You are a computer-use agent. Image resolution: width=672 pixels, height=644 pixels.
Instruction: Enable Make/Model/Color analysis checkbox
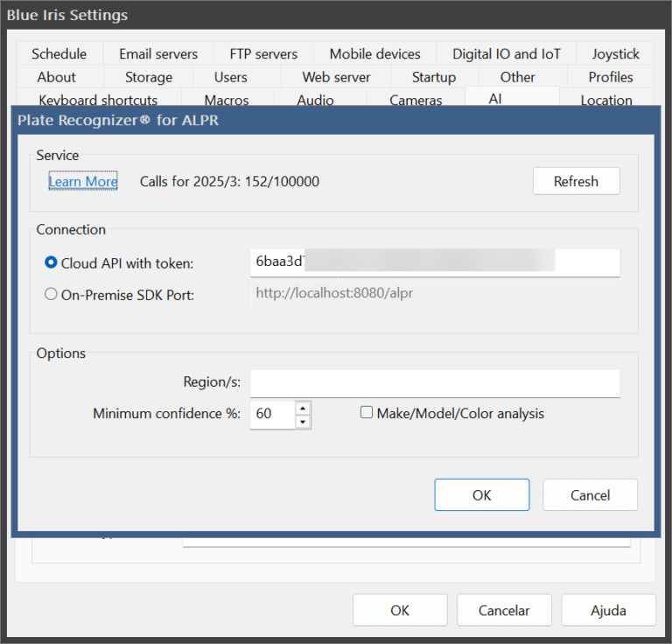click(x=367, y=413)
